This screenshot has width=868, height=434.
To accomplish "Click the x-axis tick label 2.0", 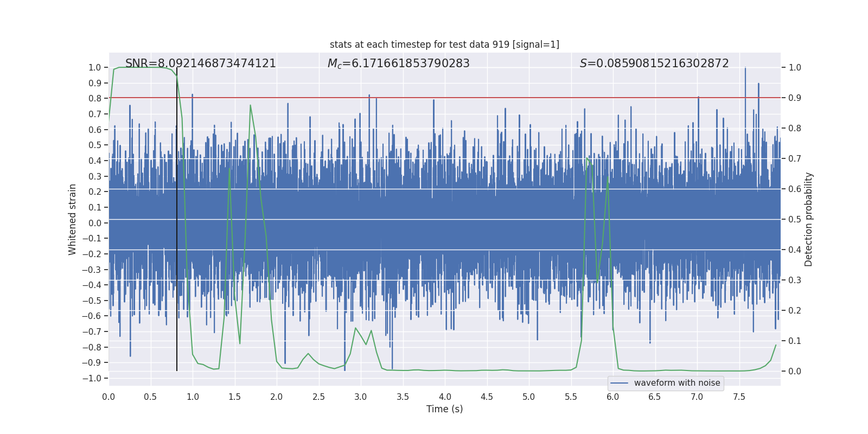I will [277, 397].
